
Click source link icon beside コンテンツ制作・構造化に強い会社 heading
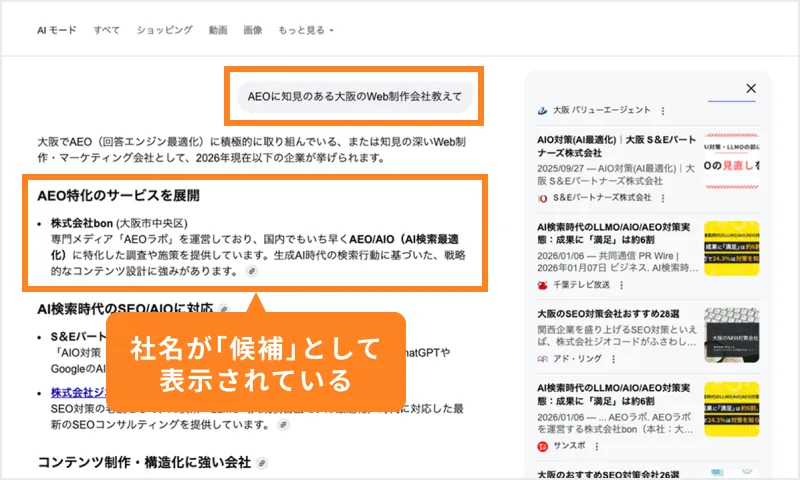point(262,463)
